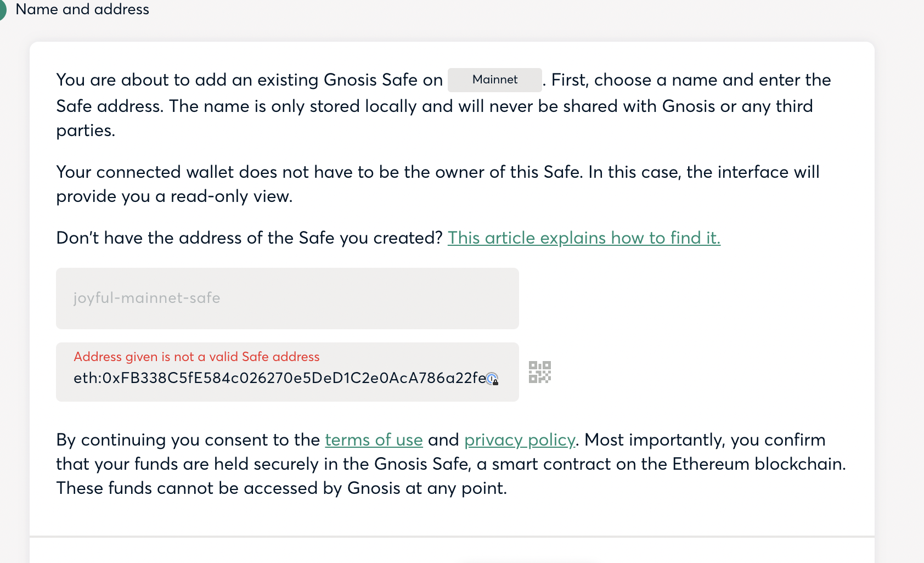Read the terms of use
The image size is (924, 563).
[x=374, y=440]
